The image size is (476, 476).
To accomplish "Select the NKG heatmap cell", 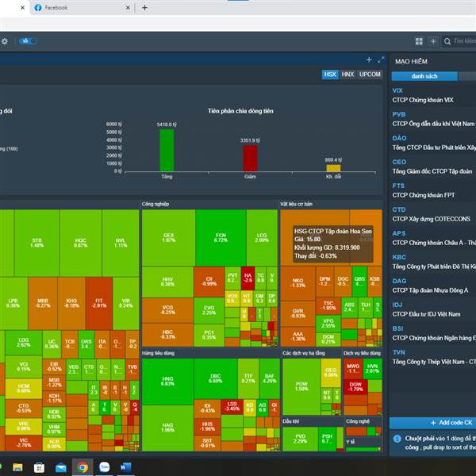I will [297, 283].
